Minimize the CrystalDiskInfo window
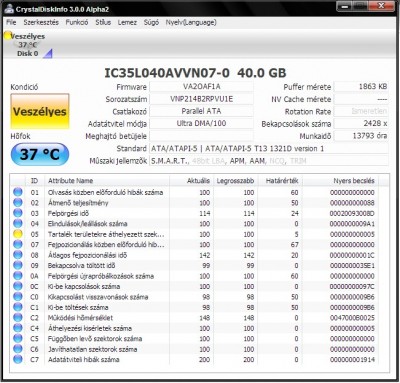The height and width of the screenshot is (383, 400). (346, 6)
